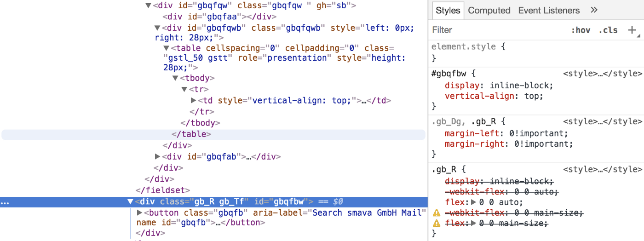Expand the flex 0 0 auto shorthand
The width and height of the screenshot is (644, 241).
(475, 202)
